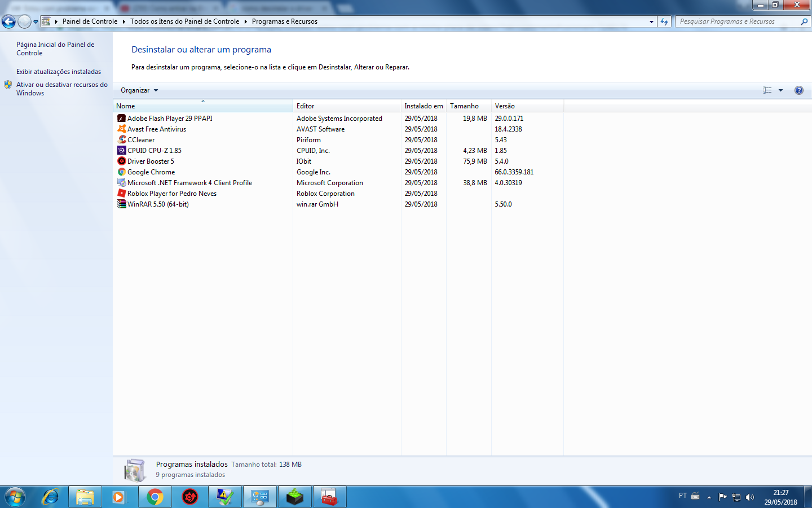Expand the view options dropdown arrow
This screenshot has height=508, width=812.
click(781, 90)
